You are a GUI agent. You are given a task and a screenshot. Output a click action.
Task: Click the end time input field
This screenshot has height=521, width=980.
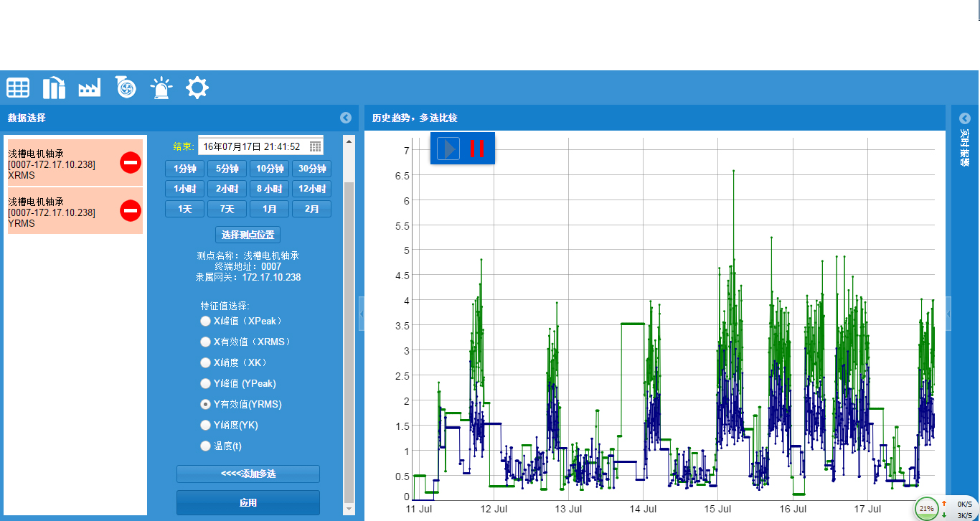pos(253,146)
